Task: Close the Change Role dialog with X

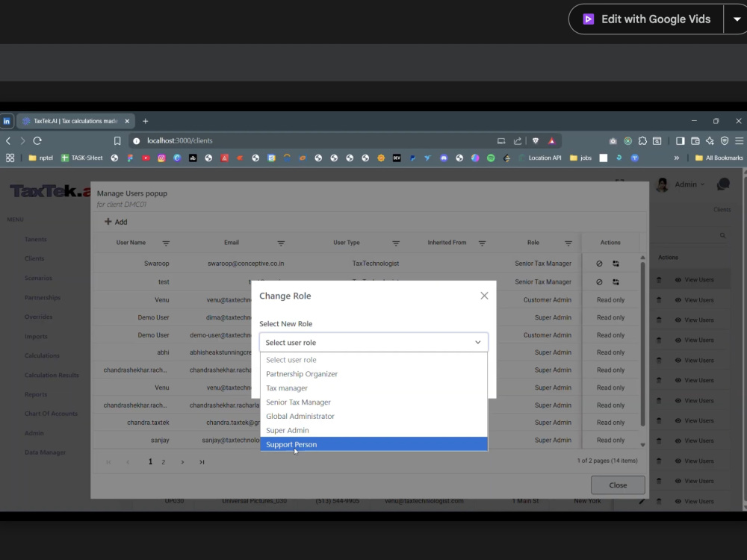Action: point(484,296)
